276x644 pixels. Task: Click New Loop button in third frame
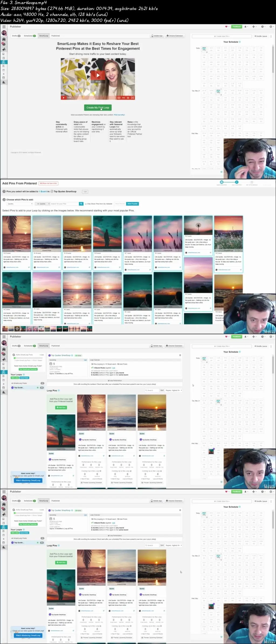tap(15, 378)
